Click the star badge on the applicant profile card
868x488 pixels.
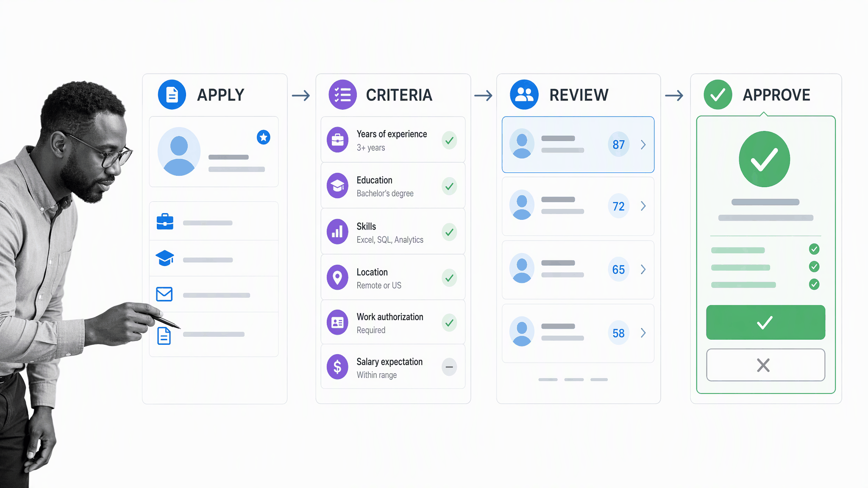pos(264,137)
